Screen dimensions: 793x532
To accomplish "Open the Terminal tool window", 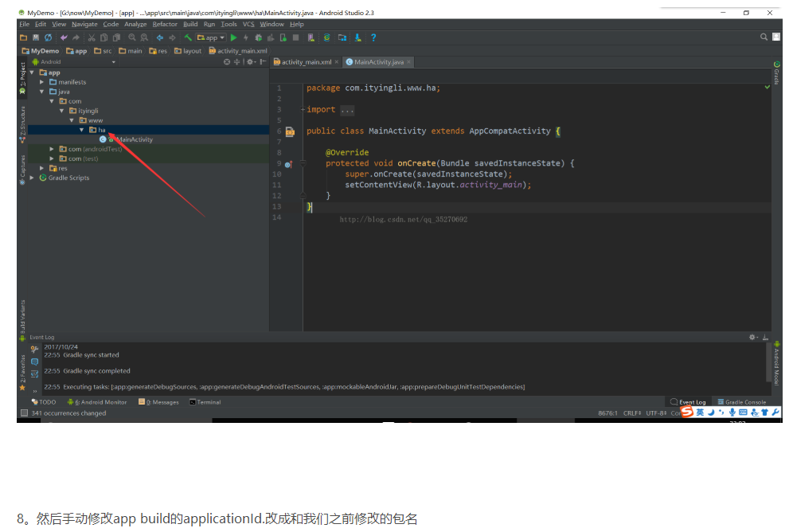I will [x=205, y=402].
